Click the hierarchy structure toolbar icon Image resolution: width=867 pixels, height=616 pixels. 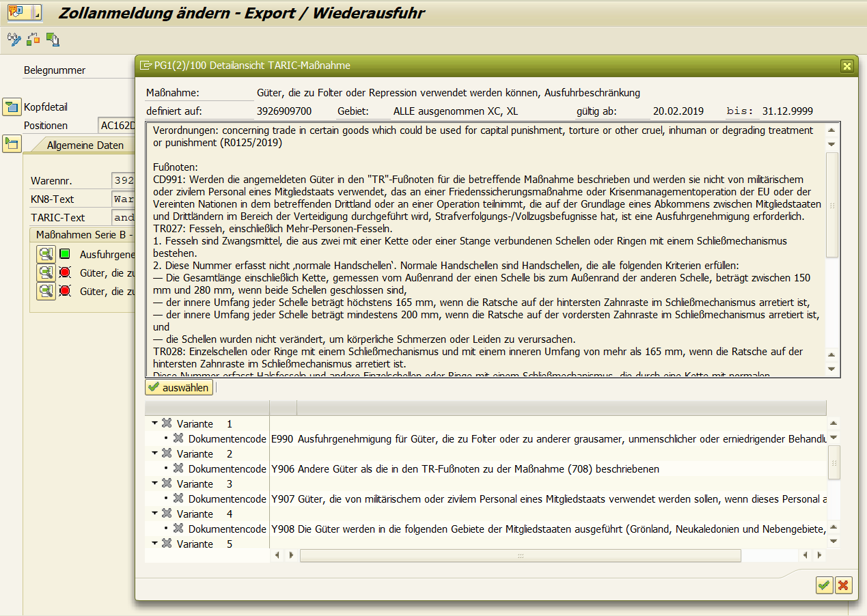[33, 39]
